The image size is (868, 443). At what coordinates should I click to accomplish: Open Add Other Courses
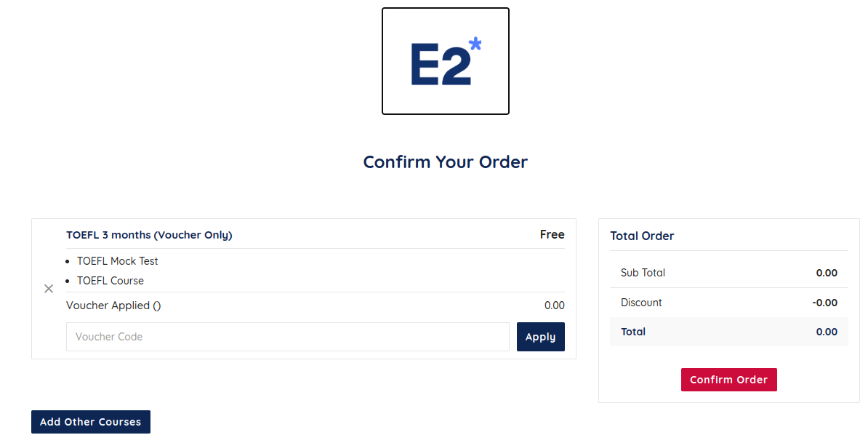pyautogui.click(x=90, y=422)
